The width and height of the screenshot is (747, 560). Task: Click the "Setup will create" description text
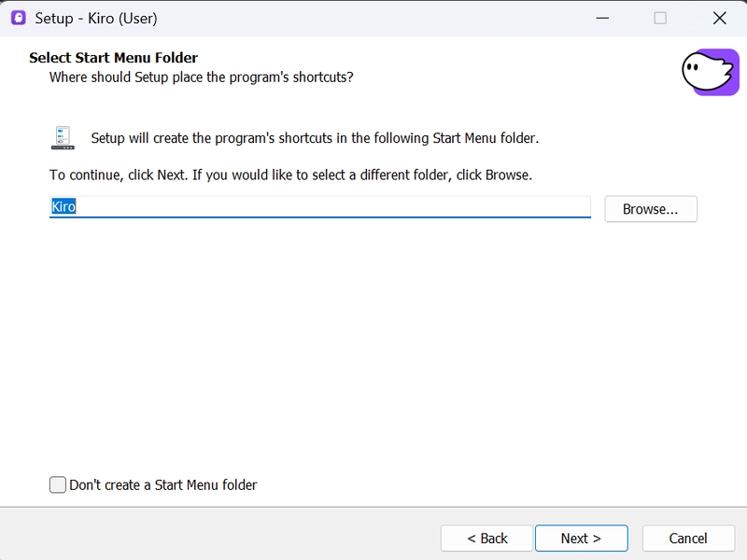pyautogui.click(x=315, y=138)
